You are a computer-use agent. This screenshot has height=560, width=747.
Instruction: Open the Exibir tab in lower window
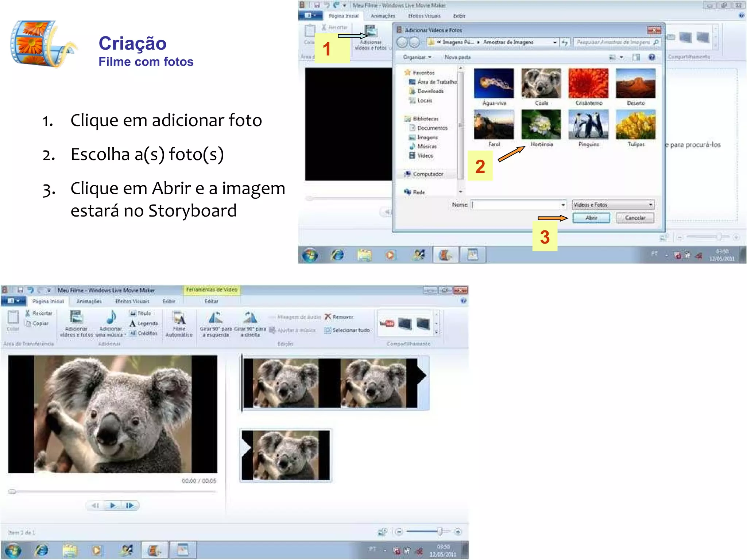[169, 302]
